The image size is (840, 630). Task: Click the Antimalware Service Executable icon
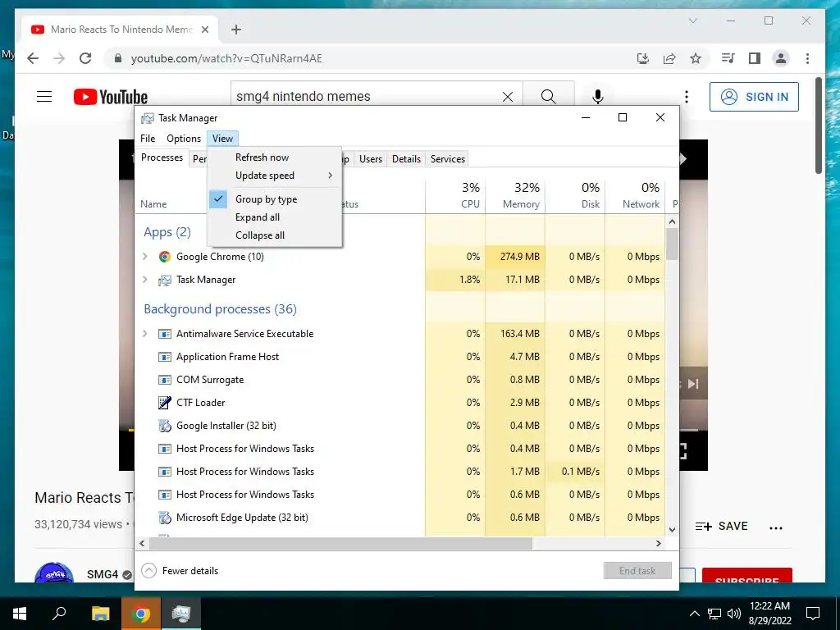pos(164,334)
